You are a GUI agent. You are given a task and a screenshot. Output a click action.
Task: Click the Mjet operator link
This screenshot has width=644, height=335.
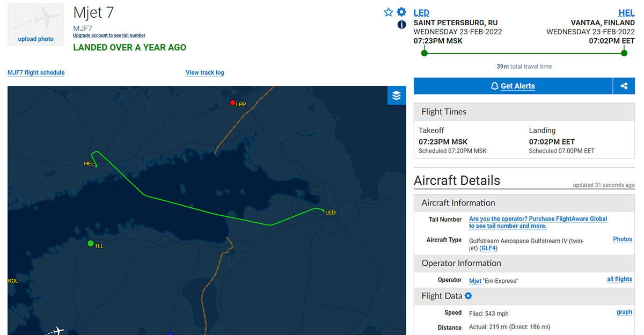point(475,281)
